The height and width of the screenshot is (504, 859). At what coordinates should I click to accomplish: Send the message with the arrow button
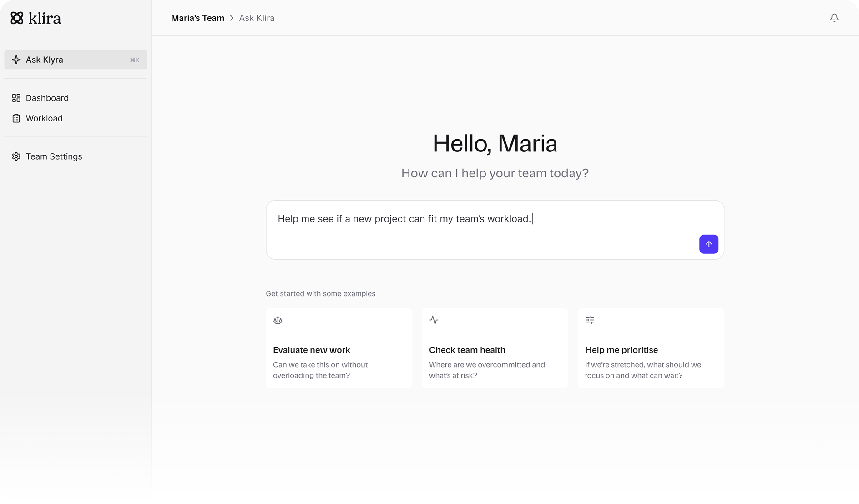point(708,244)
